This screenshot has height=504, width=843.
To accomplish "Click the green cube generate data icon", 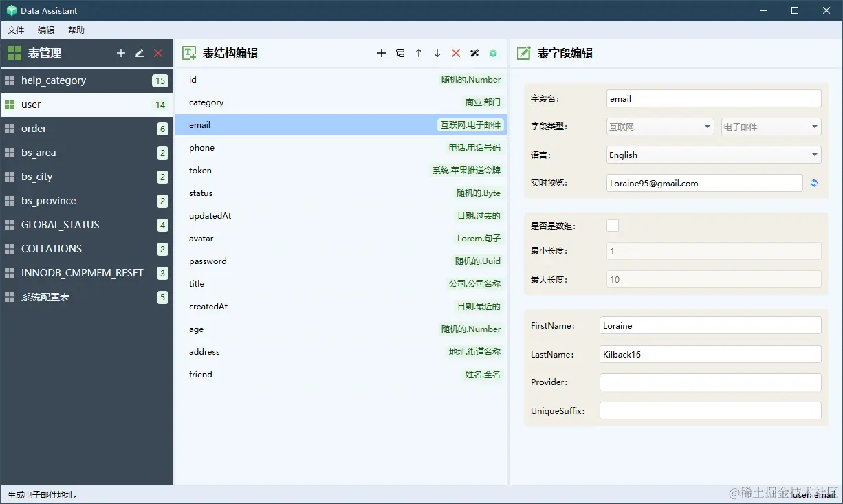I will 493,53.
